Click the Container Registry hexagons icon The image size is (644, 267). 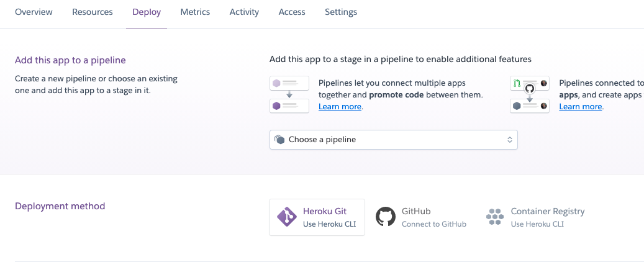(x=495, y=217)
